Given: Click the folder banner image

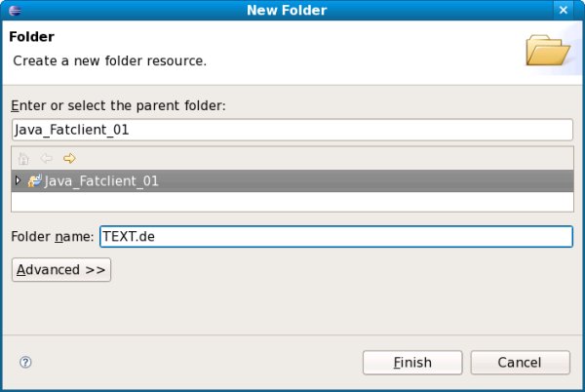Looking at the screenshot, I should coord(547,49).
